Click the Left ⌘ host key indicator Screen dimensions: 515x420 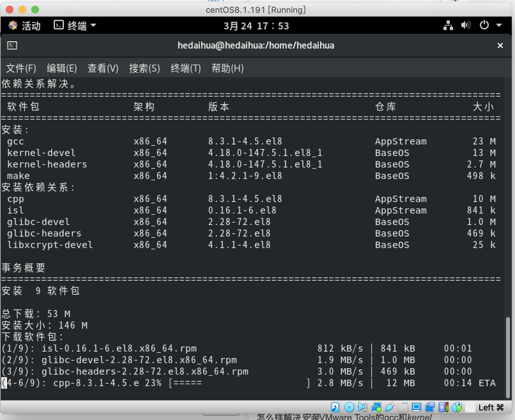tap(491, 407)
